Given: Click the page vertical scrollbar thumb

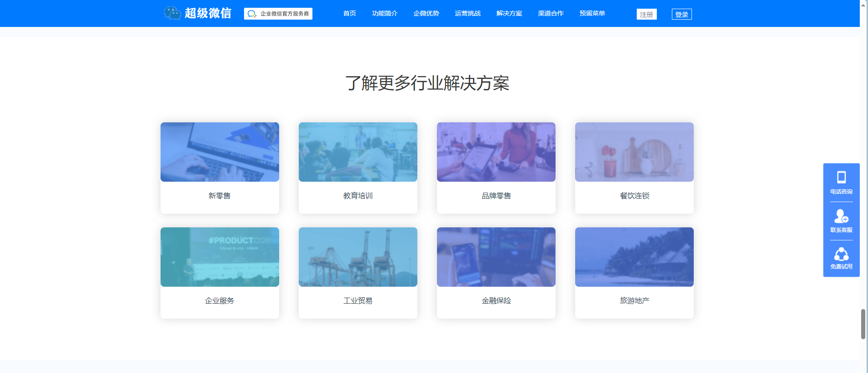Looking at the screenshot, I should 863,324.
